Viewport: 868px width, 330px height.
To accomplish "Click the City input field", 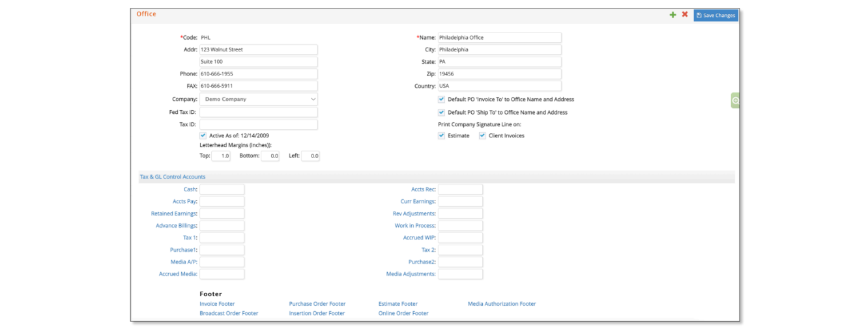I will pyautogui.click(x=499, y=49).
